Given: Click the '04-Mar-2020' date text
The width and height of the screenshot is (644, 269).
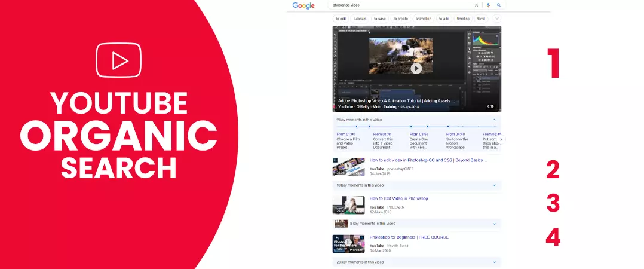Looking at the screenshot, I should tap(381, 251).
